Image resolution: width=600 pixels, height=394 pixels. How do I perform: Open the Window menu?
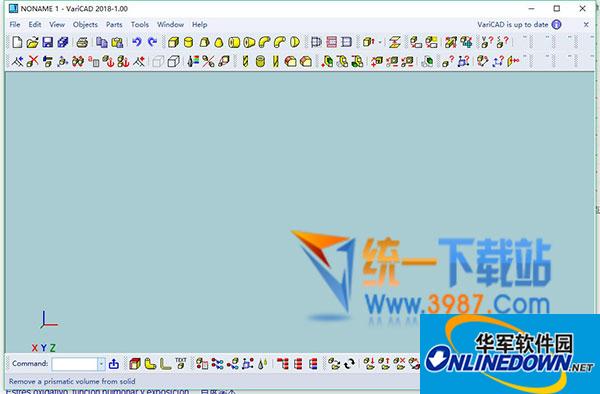170,24
